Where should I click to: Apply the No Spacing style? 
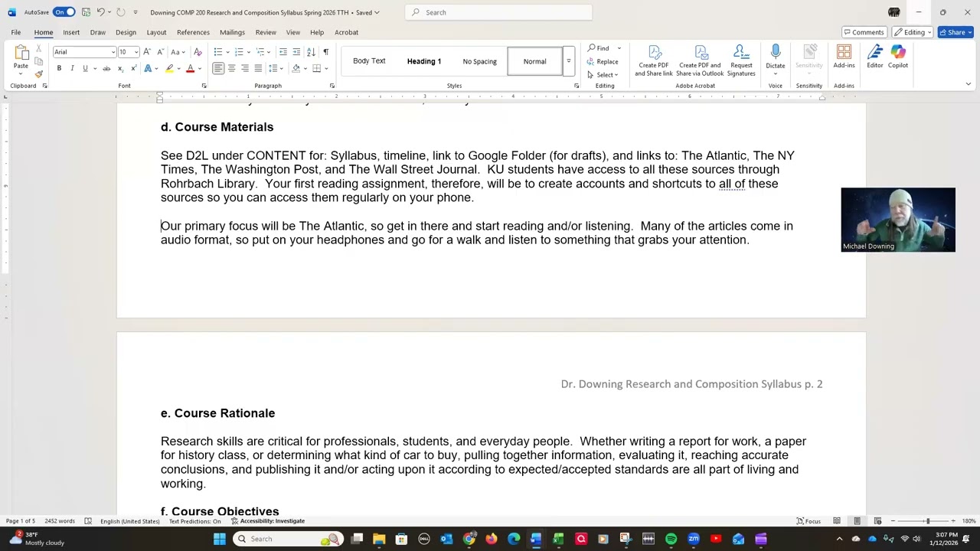(x=479, y=61)
